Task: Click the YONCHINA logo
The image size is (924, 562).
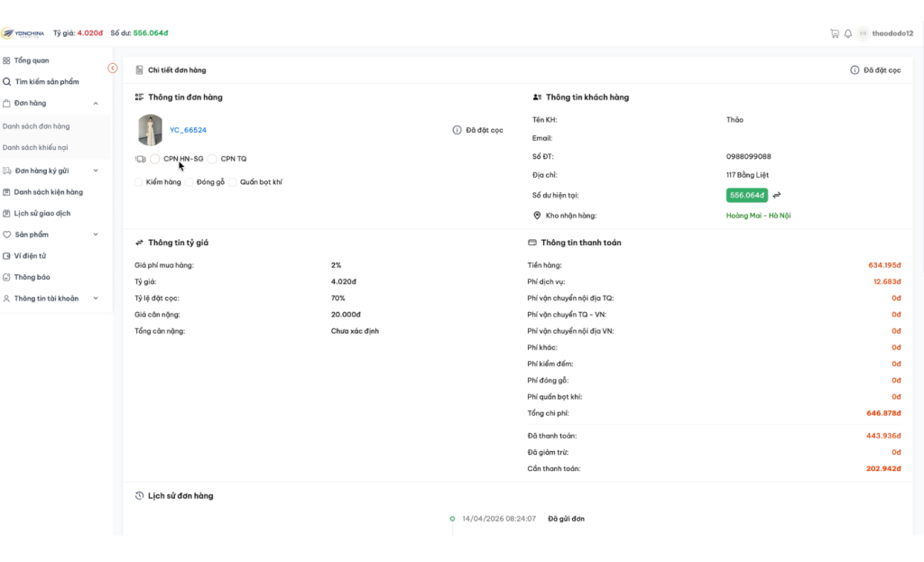Action: [23, 33]
